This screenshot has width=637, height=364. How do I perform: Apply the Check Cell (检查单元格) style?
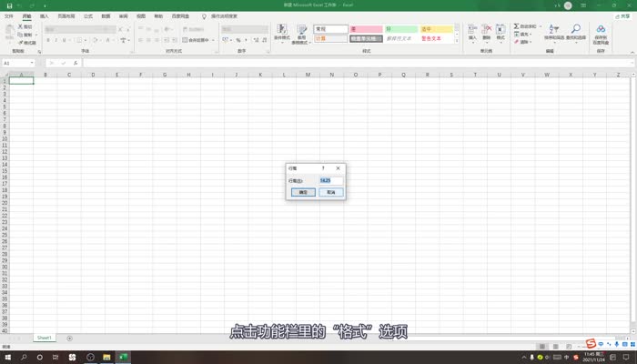(x=366, y=38)
